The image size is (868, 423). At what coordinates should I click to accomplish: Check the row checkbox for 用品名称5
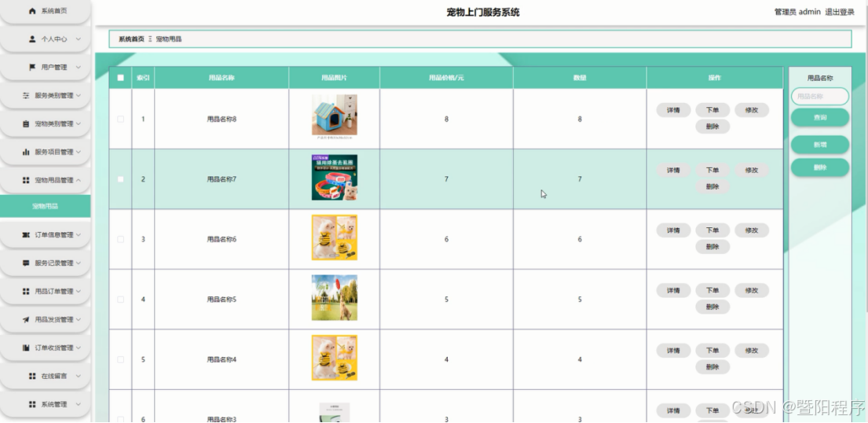pyautogui.click(x=121, y=300)
